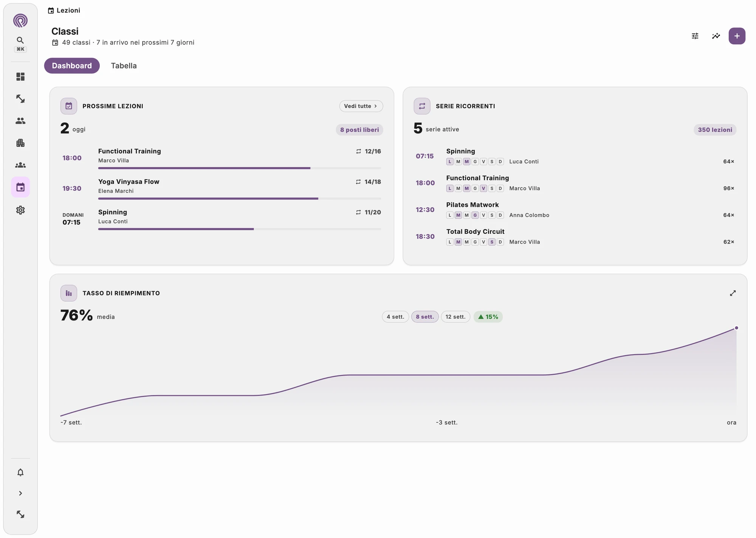
Task: Open Vedi tutte upcoming lessons link
Action: [361, 106]
